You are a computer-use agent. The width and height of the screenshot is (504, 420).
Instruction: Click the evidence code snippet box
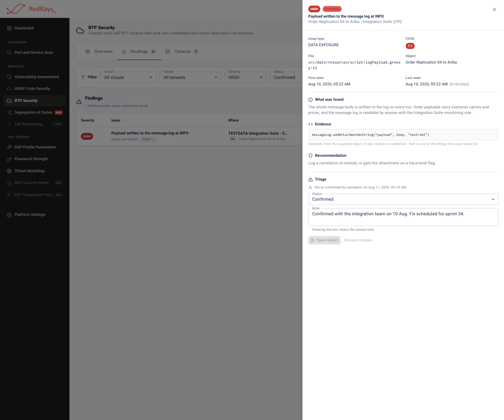click(x=403, y=135)
